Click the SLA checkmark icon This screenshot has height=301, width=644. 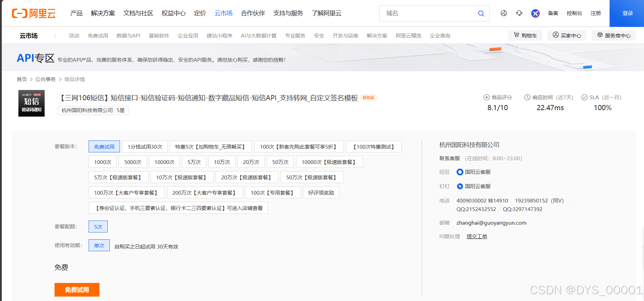pyautogui.click(x=584, y=97)
